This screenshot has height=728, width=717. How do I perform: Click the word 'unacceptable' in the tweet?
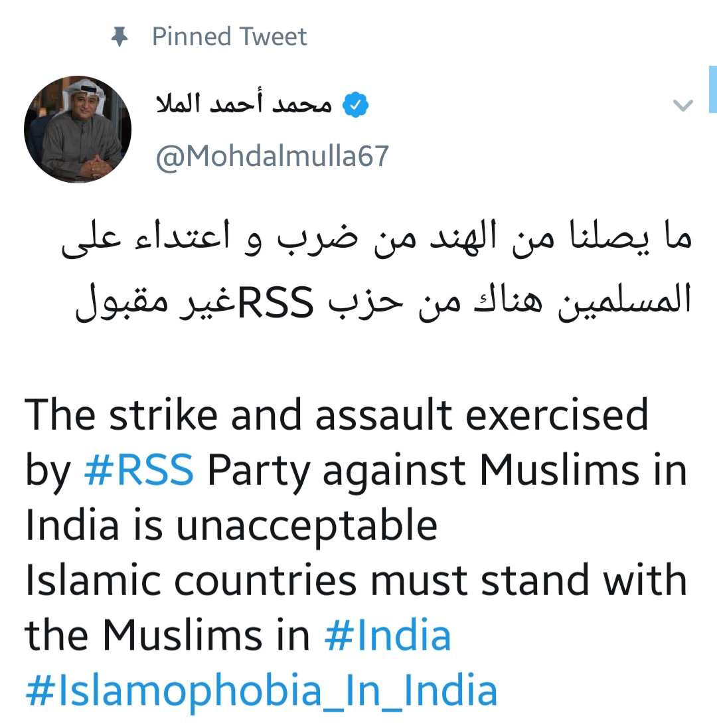pyautogui.click(x=307, y=525)
